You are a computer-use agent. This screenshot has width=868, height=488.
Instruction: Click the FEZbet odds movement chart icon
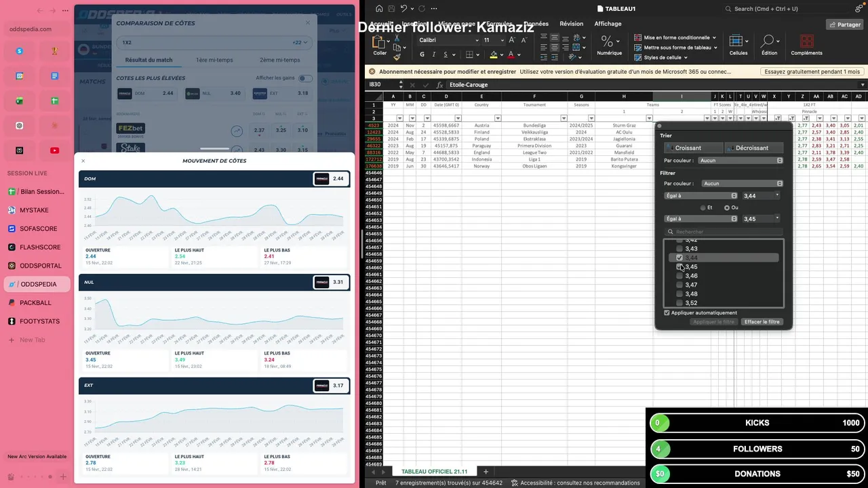(x=237, y=131)
